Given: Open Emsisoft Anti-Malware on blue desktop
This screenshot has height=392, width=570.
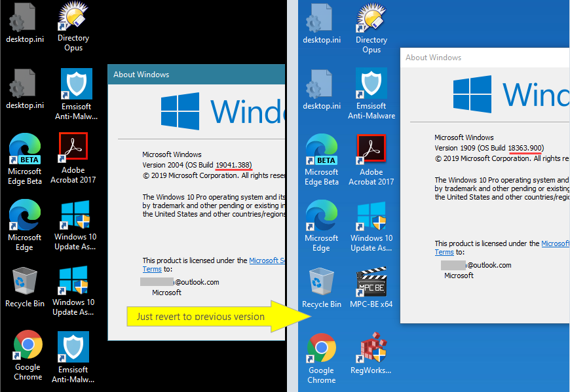Looking at the screenshot, I should click(x=371, y=94).
